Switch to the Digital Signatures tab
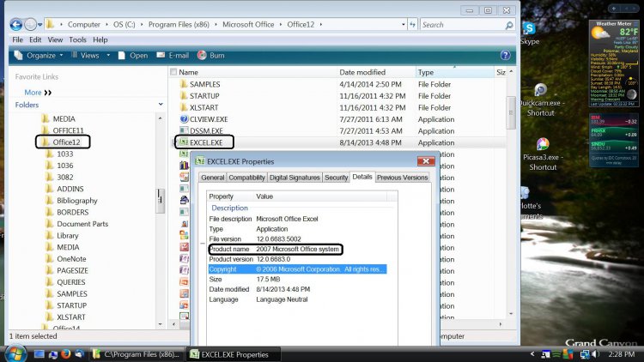The width and height of the screenshot is (644, 362). [295, 178]
